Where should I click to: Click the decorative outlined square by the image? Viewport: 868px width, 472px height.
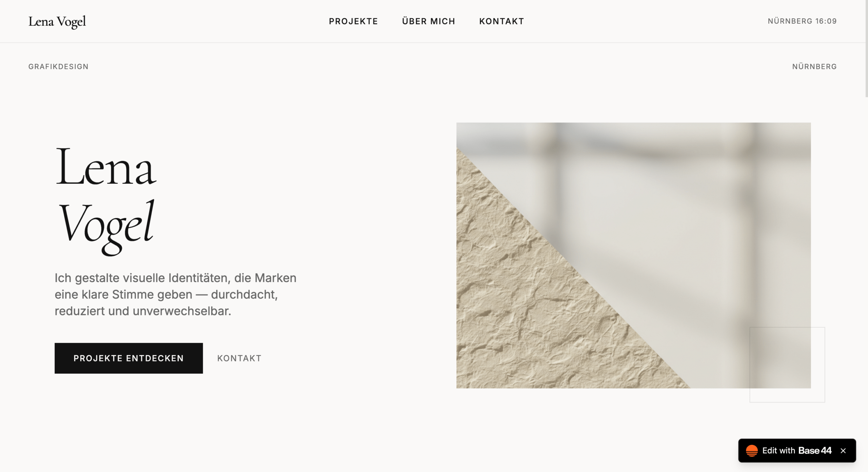click(x=787, y=365)
